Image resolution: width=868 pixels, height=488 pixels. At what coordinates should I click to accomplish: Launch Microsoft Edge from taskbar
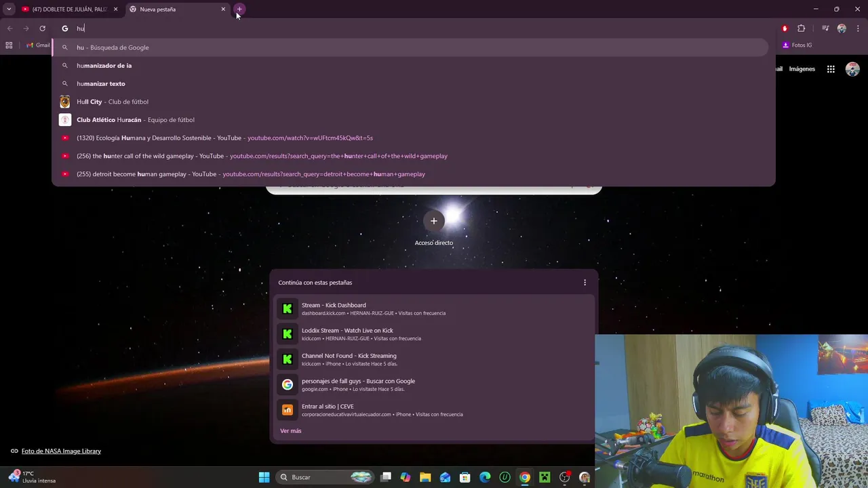pos(485,477)
